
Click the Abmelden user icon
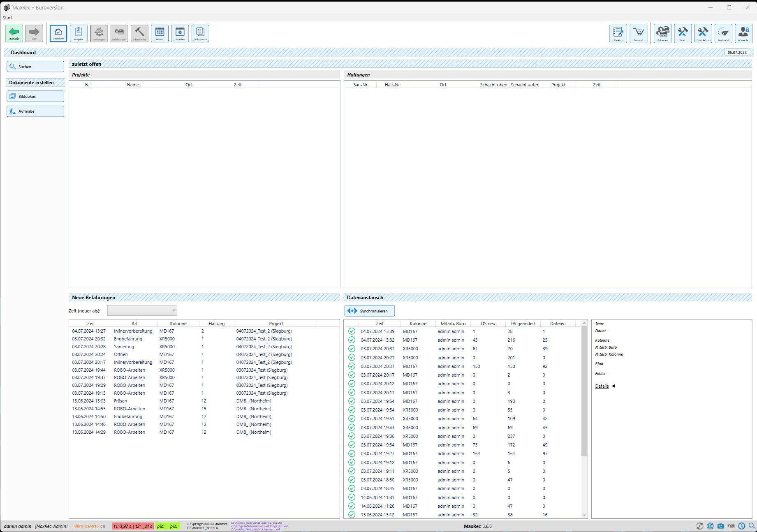click(x=743, y=33)
